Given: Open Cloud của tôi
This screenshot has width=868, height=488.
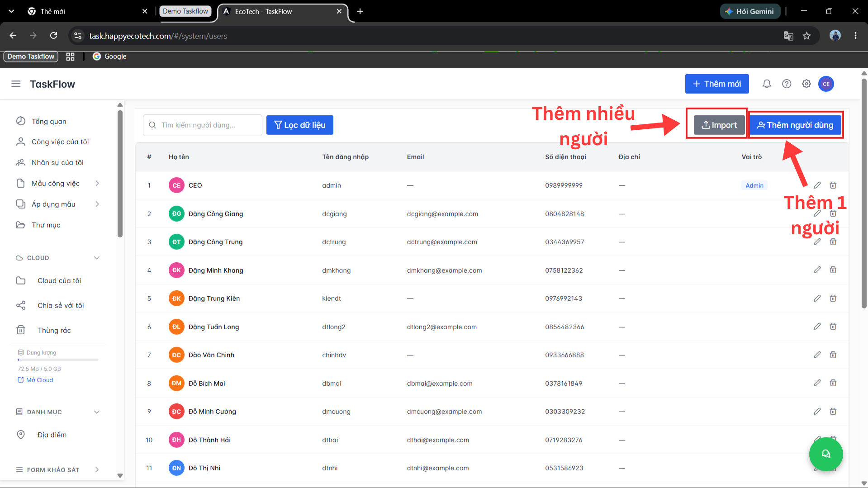Looking at the screenshot, I should pos(59,280).
